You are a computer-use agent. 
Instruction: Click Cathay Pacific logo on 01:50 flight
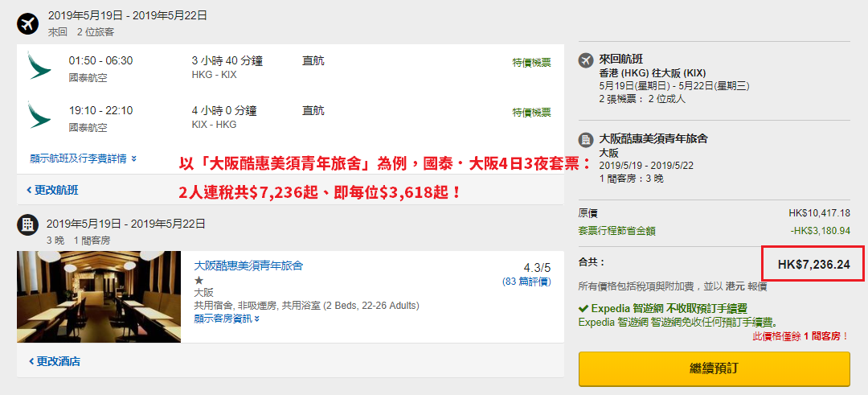[x=39, y=66]
